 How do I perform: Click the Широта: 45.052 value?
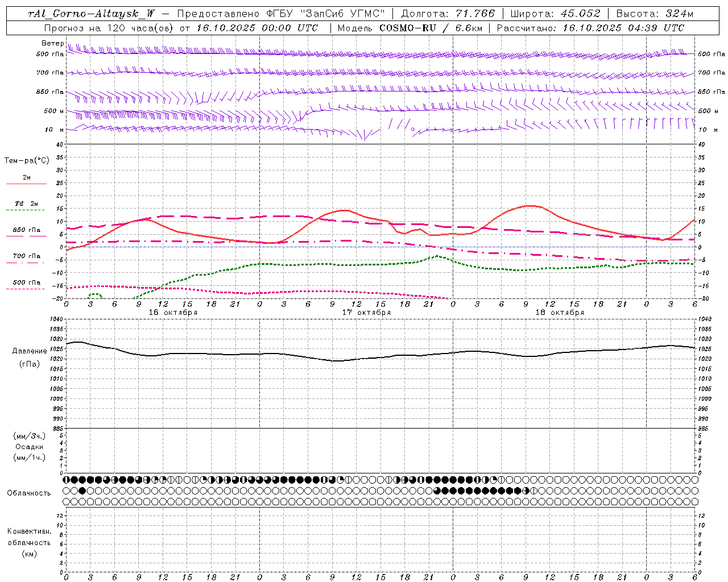coord(555,14)
